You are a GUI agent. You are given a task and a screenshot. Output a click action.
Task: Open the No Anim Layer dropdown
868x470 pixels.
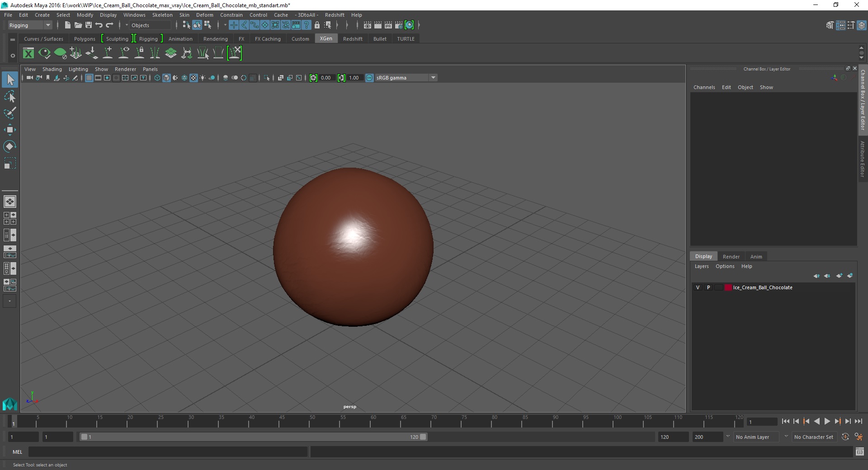click(756, 437)
